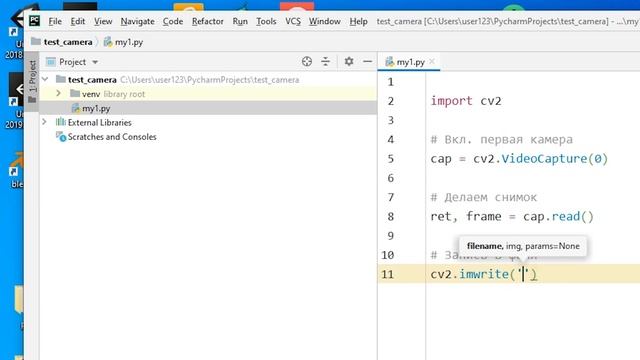The height and width of the screenshot is (360, 640).
Task: Click the locate/scroll from source icon
Action: 307,62
